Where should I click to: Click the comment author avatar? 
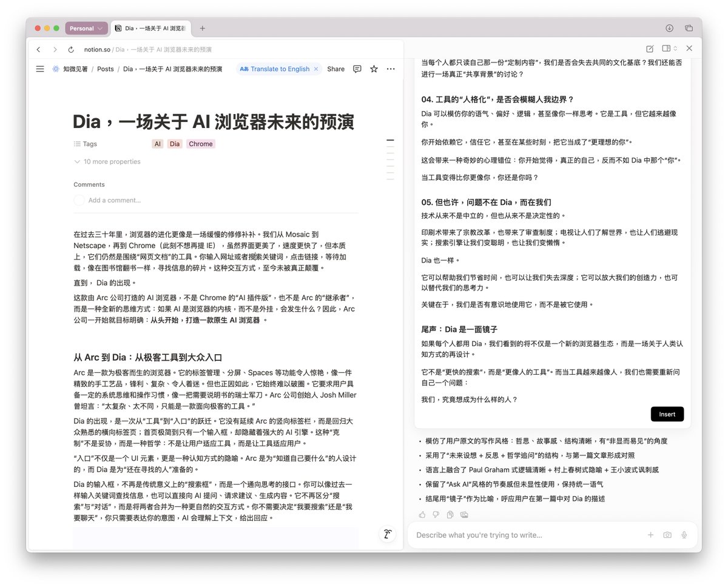[79, 200]
